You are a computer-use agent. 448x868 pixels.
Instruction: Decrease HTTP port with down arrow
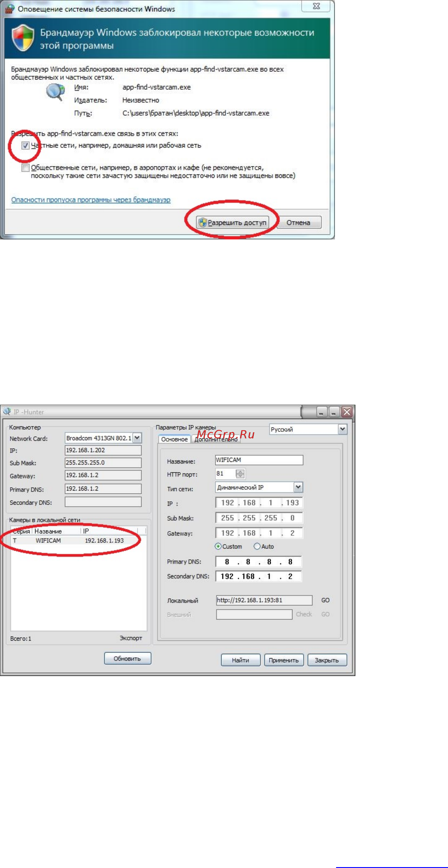pyautogui.click(x=240, y=476)
